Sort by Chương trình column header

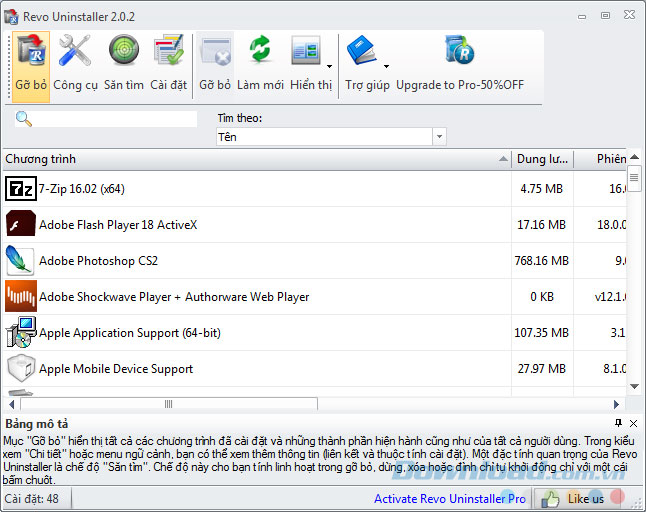257,159
